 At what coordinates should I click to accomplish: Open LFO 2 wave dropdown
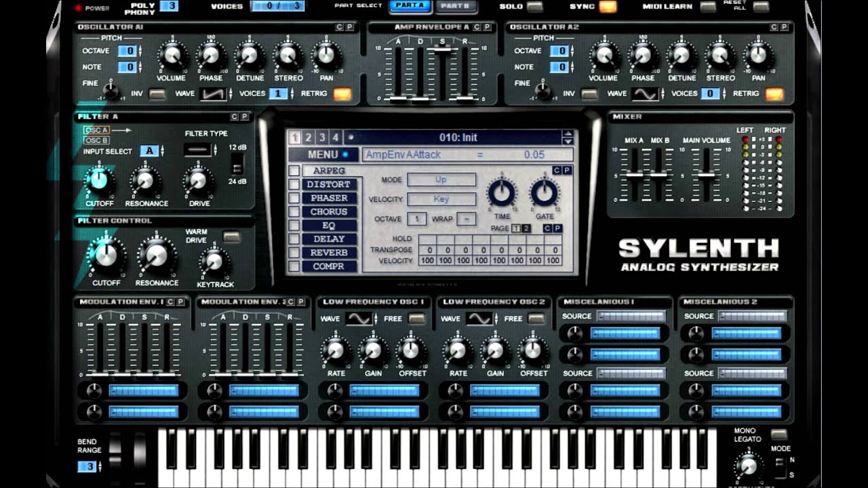coord(479,319)
